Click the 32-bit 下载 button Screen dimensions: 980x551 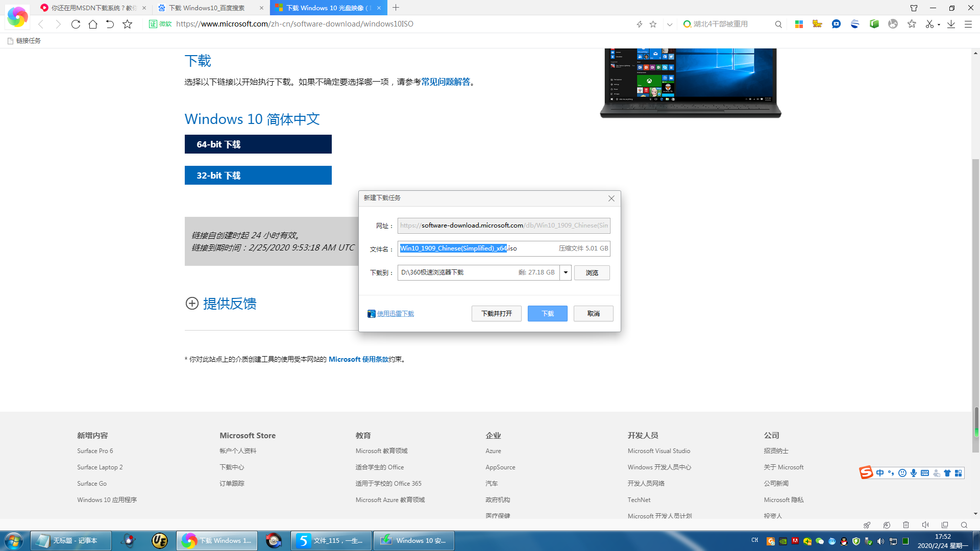258,176
